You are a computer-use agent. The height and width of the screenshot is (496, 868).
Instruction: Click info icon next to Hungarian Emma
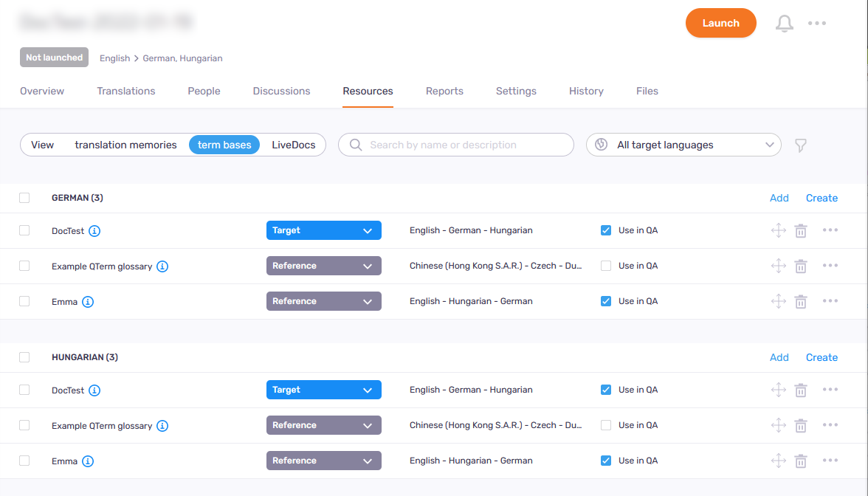(x=88, y=461)
